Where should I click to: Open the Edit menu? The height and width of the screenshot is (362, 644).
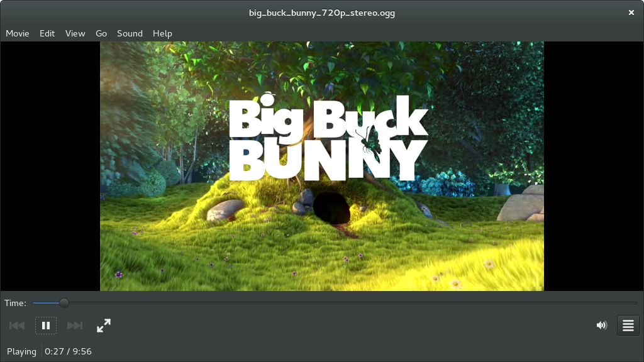pyautogui.click(x=47, y=34)
